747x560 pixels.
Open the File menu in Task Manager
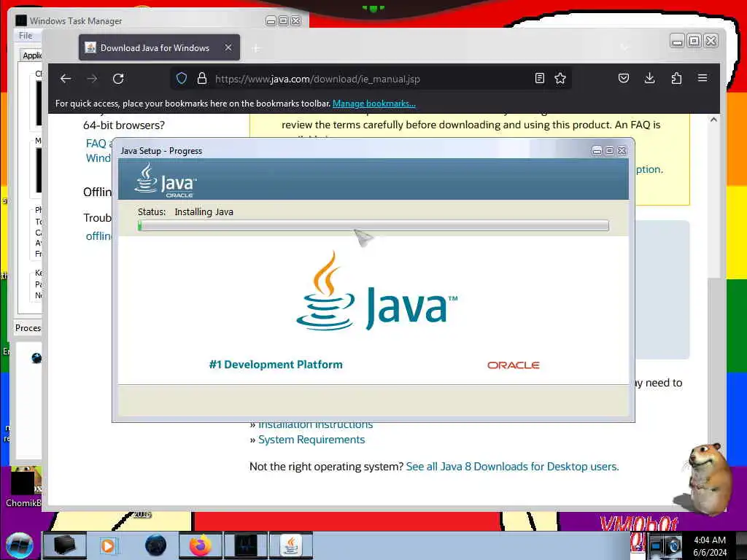coord(26,36)
